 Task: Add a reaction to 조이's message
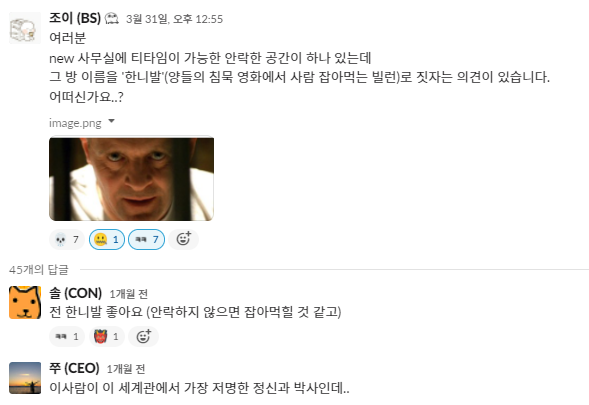point(183,239)
